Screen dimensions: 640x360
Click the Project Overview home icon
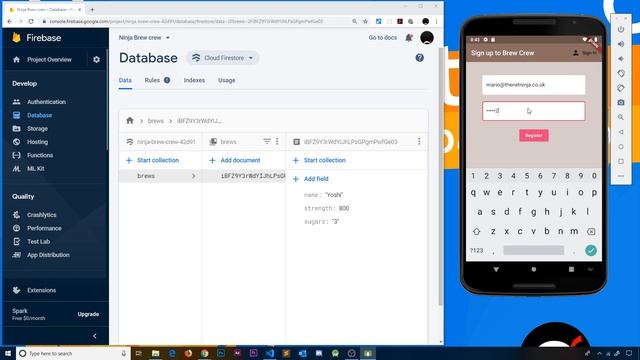16,60
